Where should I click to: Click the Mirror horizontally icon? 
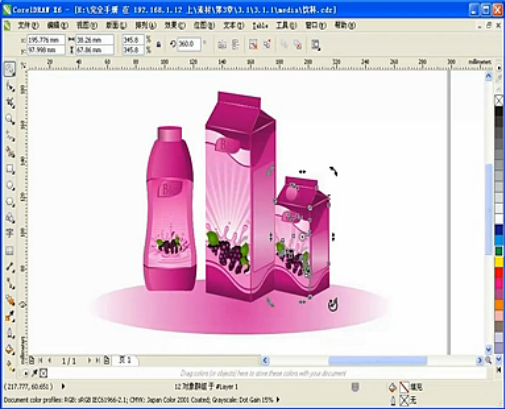(x=222, y=44)
